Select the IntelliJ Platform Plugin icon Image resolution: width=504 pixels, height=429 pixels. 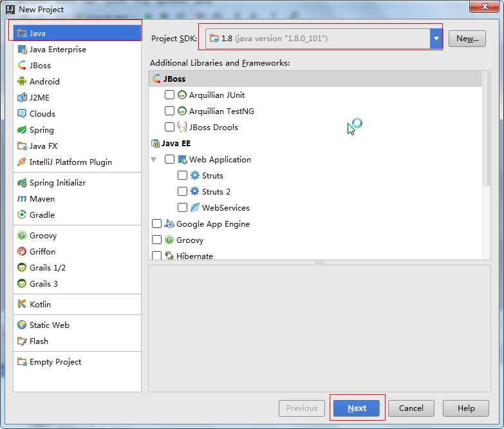(22, 162)
